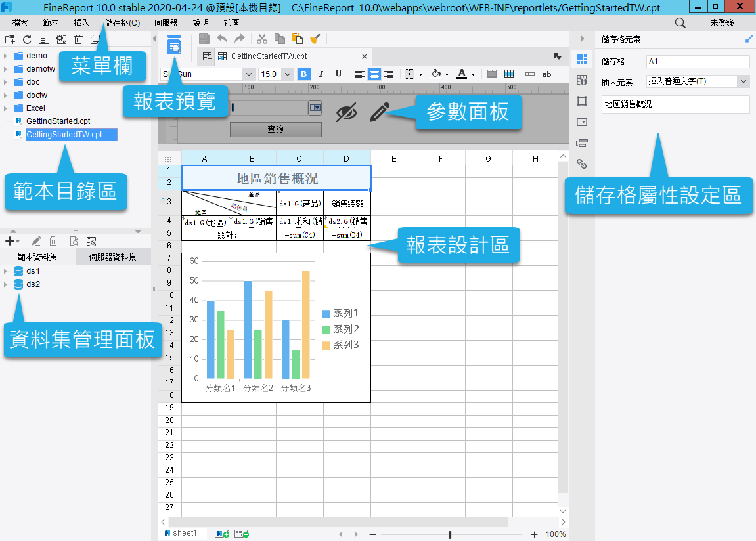Open the insert element type dropdown
756x541 pixels.
[x=743, y=81]
